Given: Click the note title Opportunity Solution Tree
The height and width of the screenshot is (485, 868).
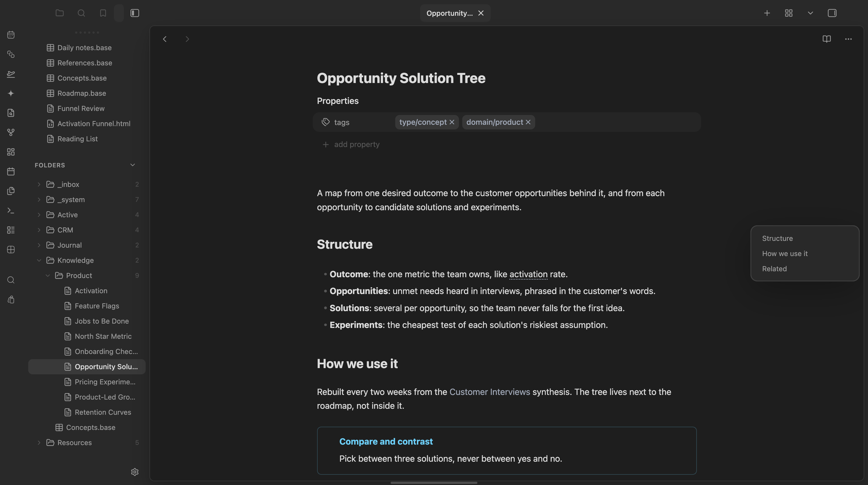Looking at the screenshot, I should [x=401, y=78].
